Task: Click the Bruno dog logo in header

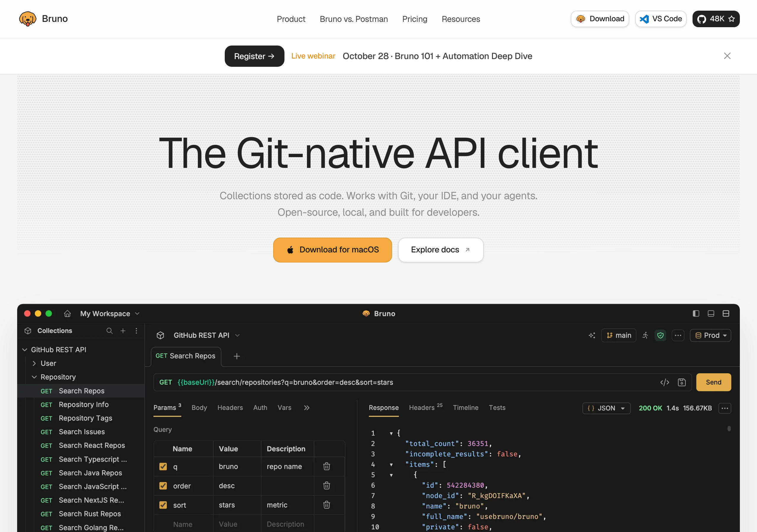Action: coord(28,19)
